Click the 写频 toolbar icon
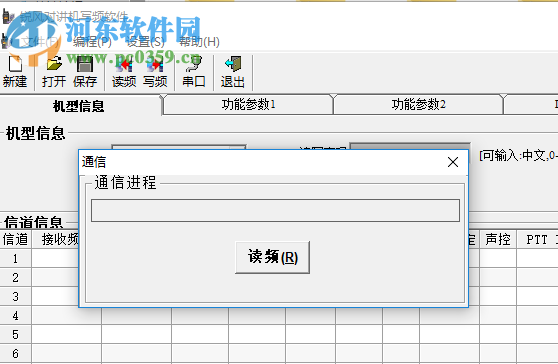Viewport: 558px width, 364px height. click(x=156, y=72)
